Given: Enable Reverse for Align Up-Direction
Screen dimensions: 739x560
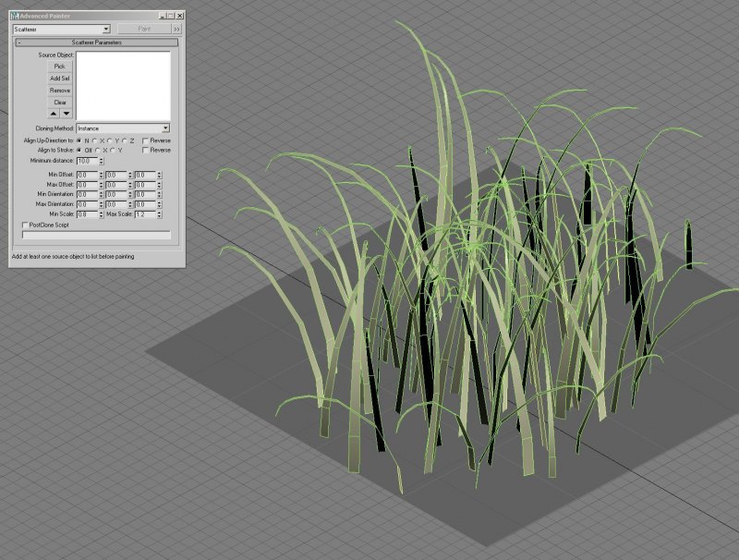Looking at the screenshot, I should pyautogui.click(x=145, y=140).
